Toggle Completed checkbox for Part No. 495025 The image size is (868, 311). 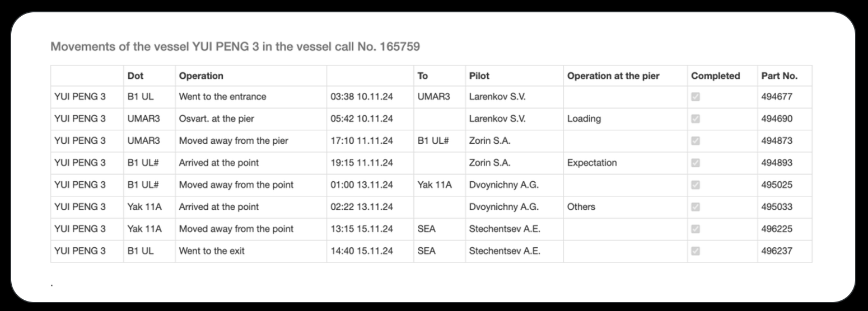coord(696,185)
